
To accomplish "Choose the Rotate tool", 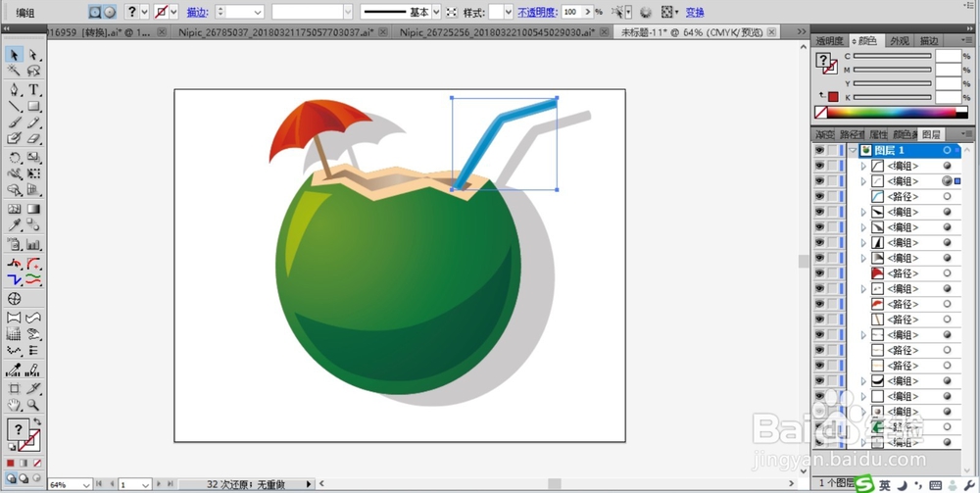I will pos(15,158).
